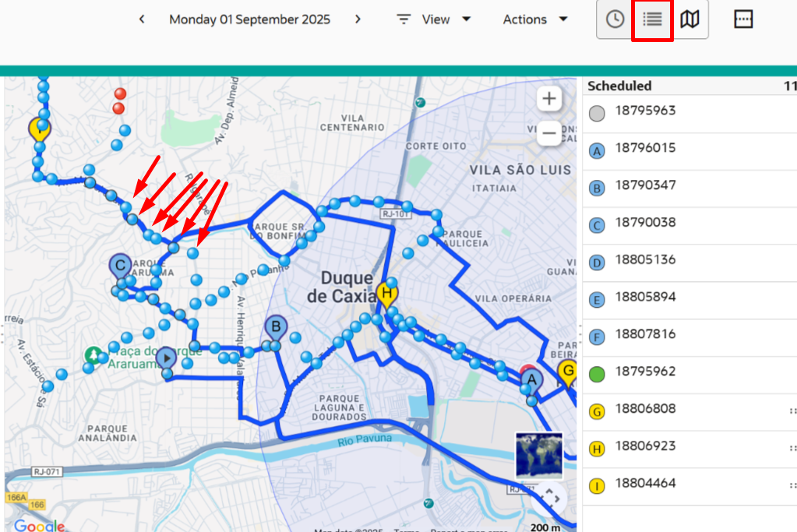Open the View filter dropdown

click(434, 19)
